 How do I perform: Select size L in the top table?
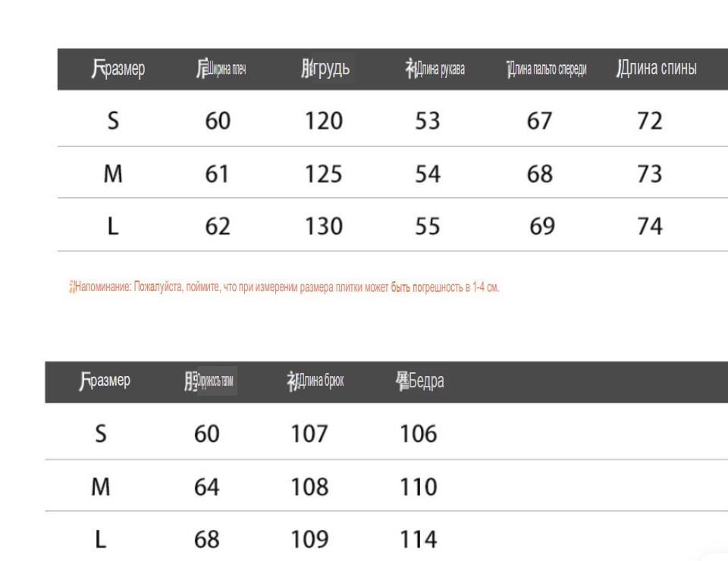coord(113,227)
